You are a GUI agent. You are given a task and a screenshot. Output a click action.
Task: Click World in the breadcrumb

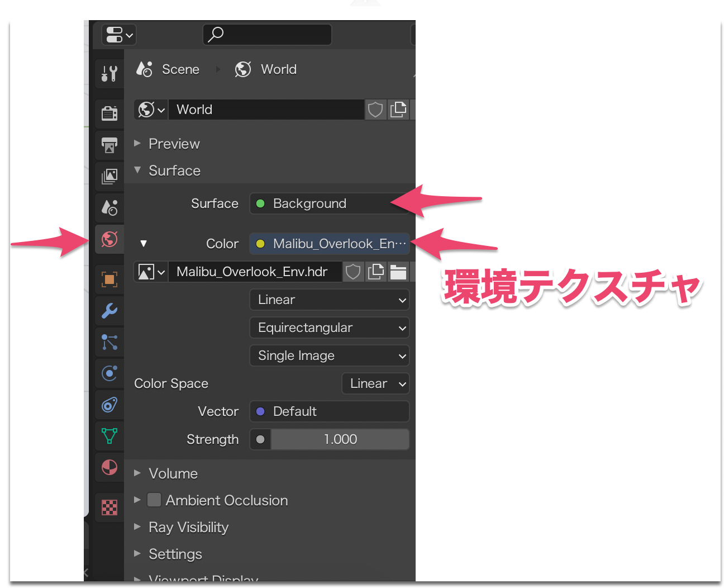coord(279,69)
